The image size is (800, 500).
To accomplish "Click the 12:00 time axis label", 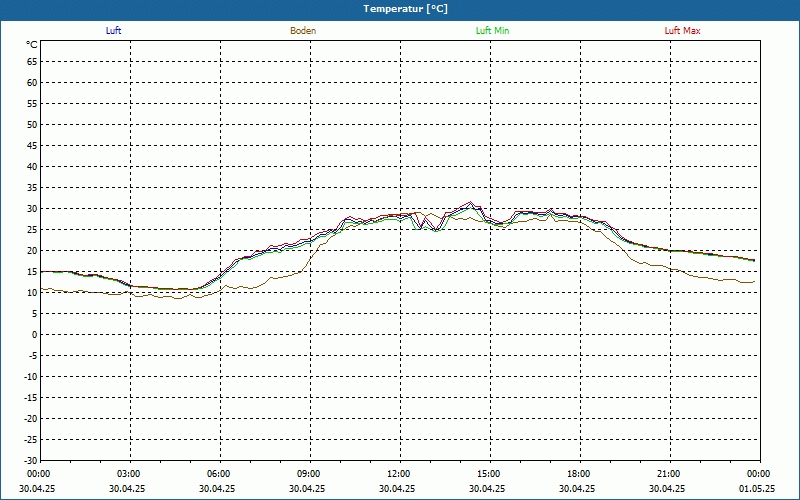I will click(x=400, y=474).
